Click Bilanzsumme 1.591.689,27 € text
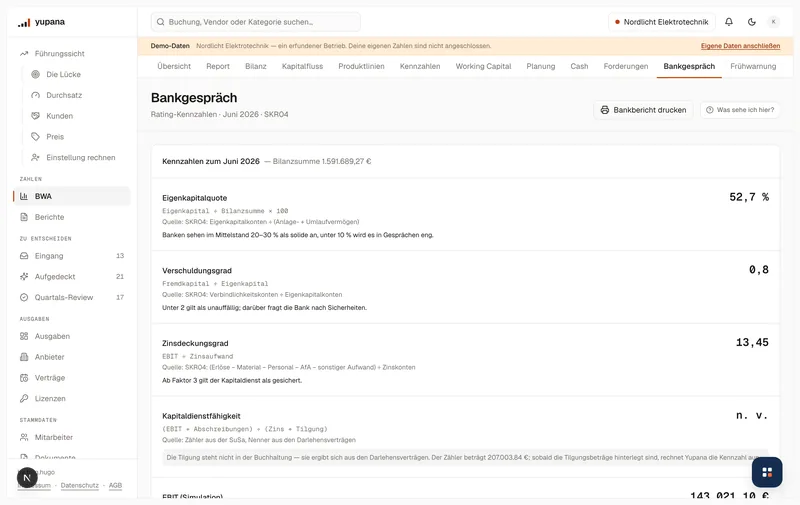800x505 pixels. coord(322,161)
